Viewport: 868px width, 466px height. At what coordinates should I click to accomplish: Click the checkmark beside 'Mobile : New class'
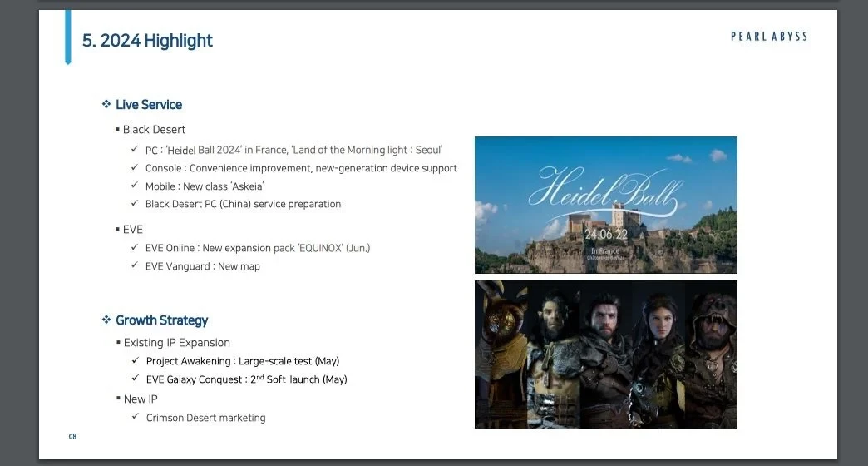pos(135,185)
